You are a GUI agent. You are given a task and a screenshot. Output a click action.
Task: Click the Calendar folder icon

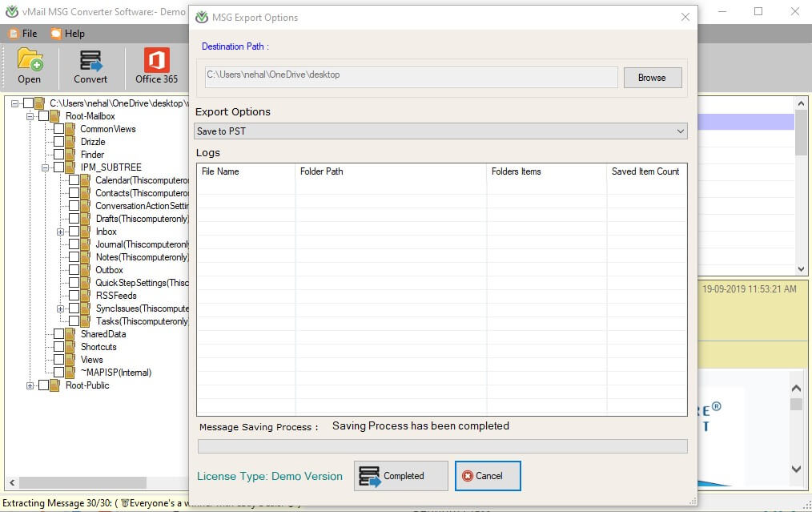point(86,180)
